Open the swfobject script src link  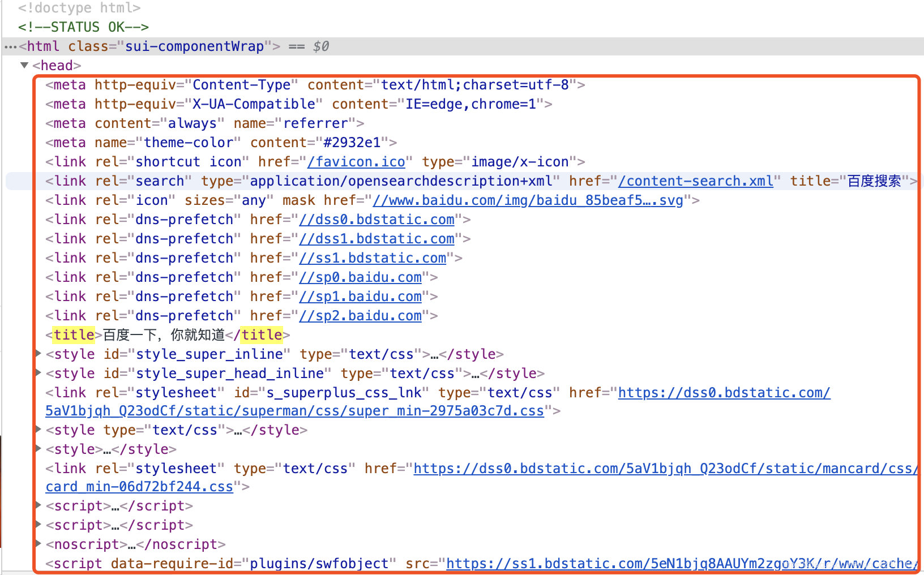click(682, 564)
